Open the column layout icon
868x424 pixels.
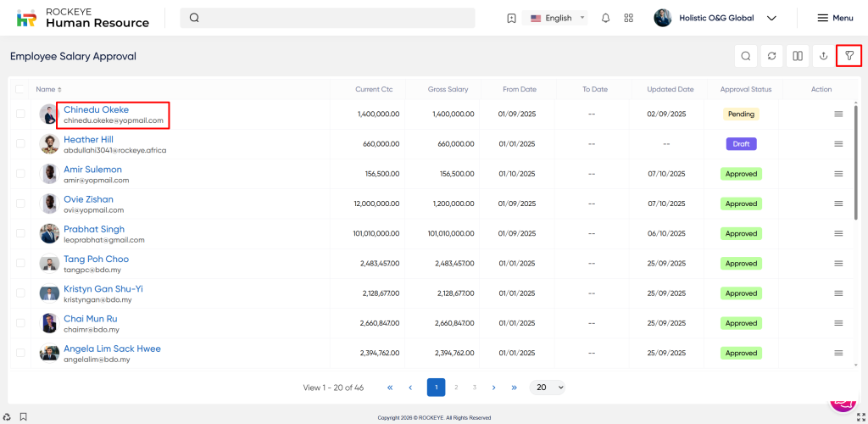coord(798,56)
